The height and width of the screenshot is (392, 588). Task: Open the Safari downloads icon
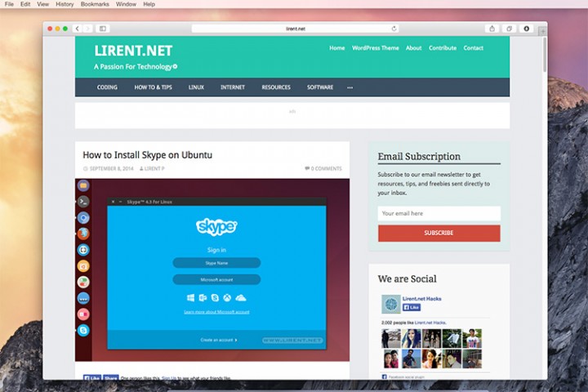(526, 29)
